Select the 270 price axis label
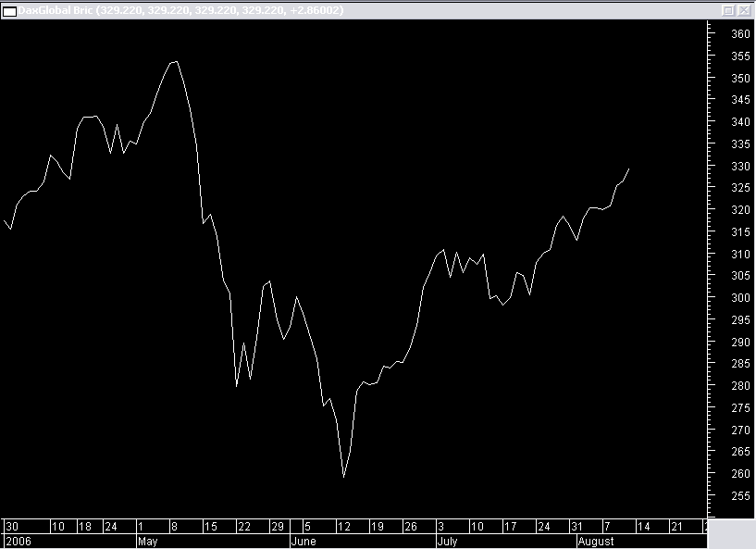The image size is (756, 549). pos(740,430)
